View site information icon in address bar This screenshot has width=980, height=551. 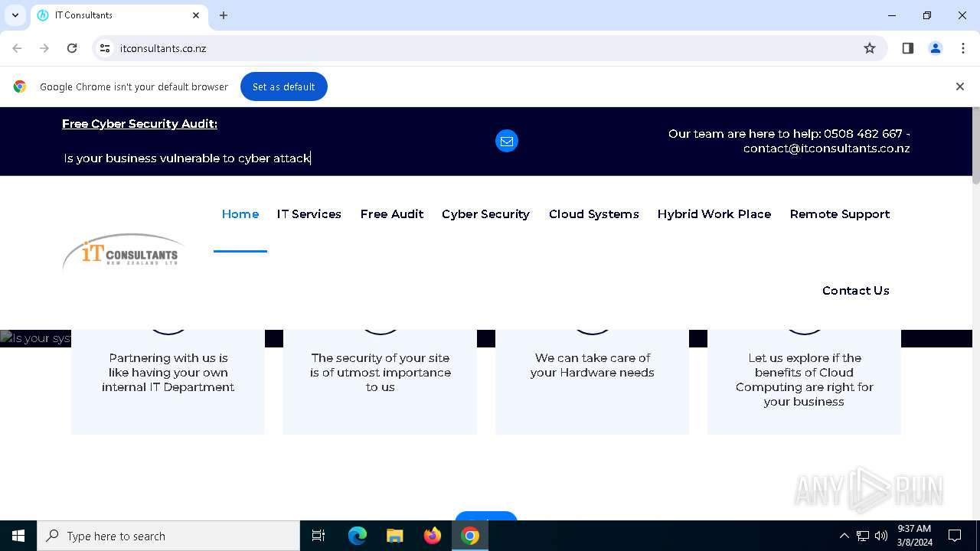click(106, 48)
